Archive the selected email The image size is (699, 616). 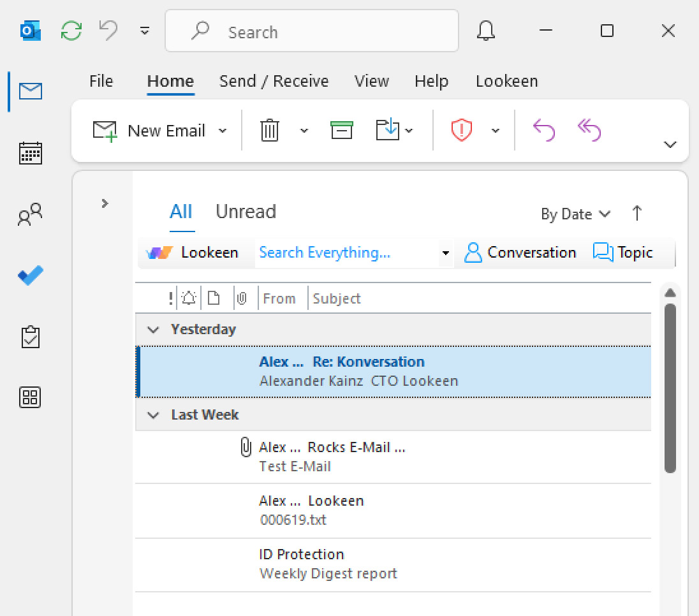341,131
